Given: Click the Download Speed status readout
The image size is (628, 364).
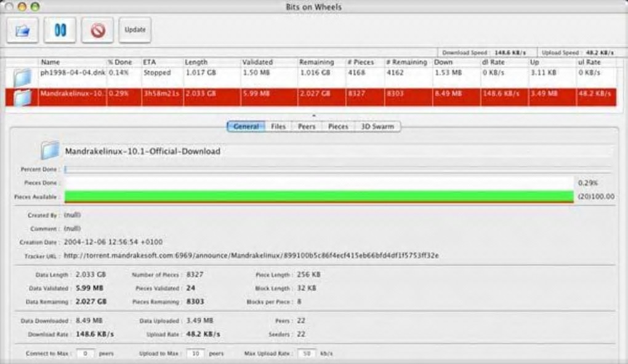Looking at the screenshot, I should pyautogui.click(x=484, y=53).
